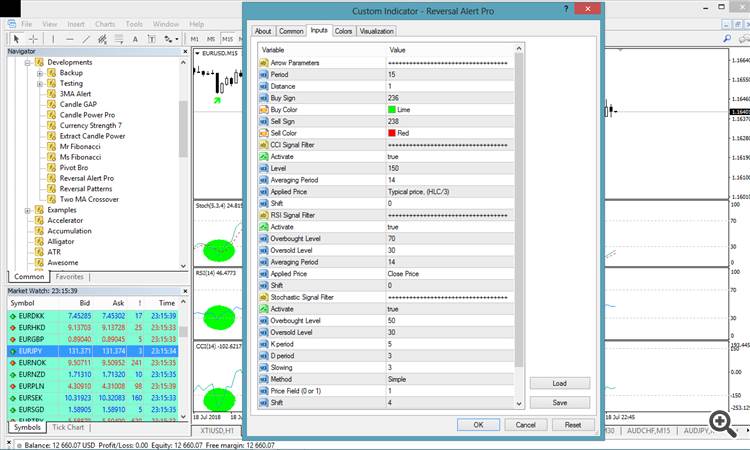Click the icon beside K period variable
Screen dimensions: 750x450
[x=264, y=344]
